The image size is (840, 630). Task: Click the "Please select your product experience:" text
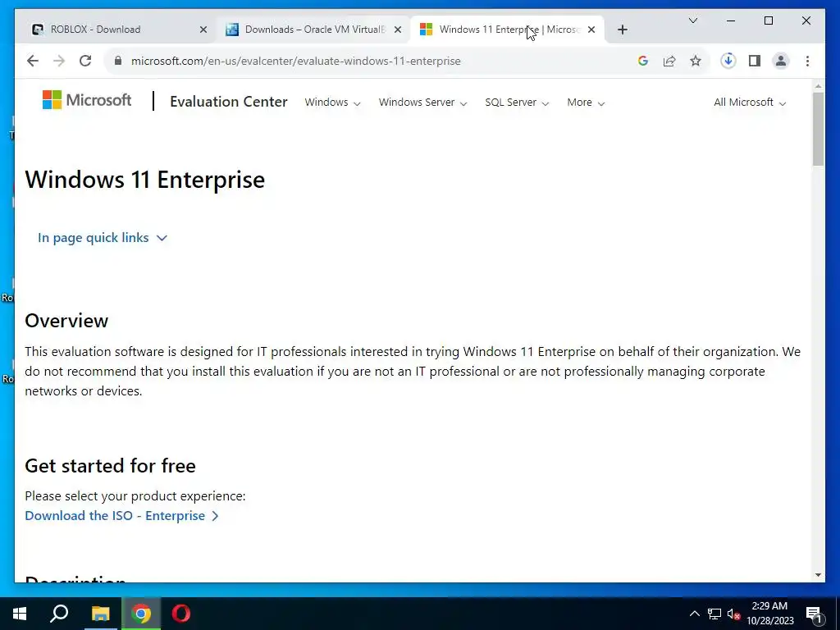coord(135,496)
